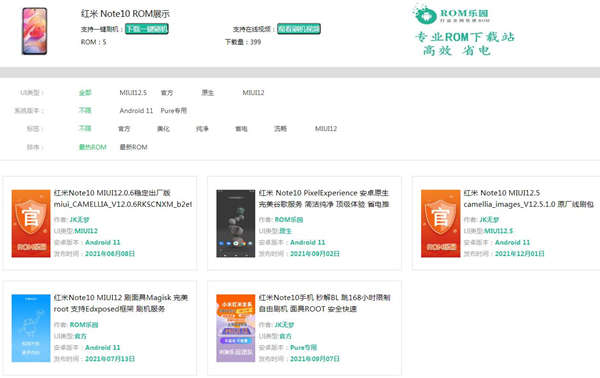Filter UI类型 by 官方
The width and height of the screenshot is (600, 378).
click(x=167, y=93)
